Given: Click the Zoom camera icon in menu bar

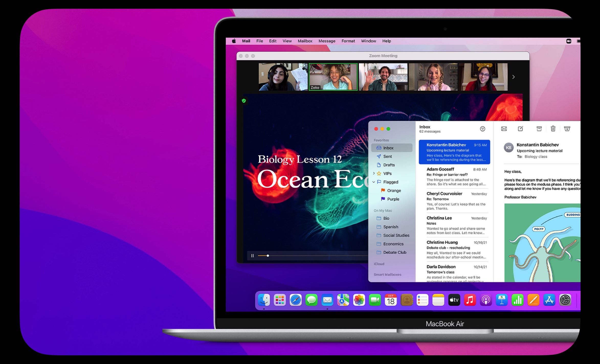Looking at the screenshot, I should coord(569,41).
